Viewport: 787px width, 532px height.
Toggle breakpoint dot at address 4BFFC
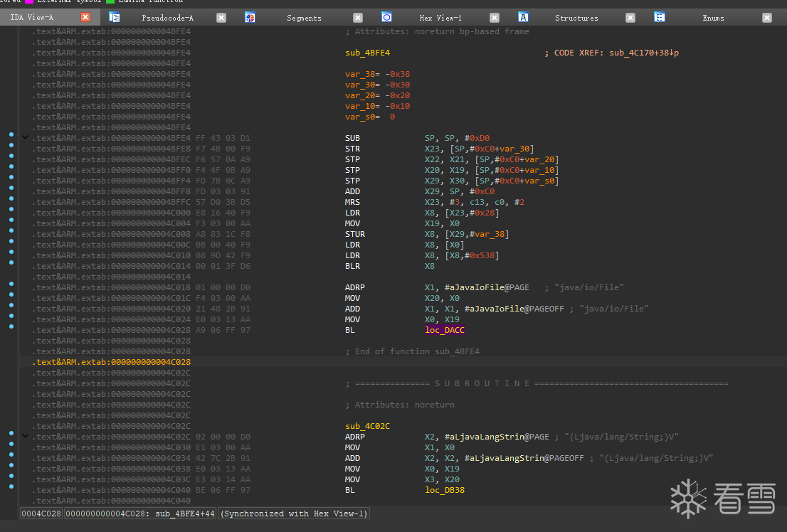click(x=11, y=198)
